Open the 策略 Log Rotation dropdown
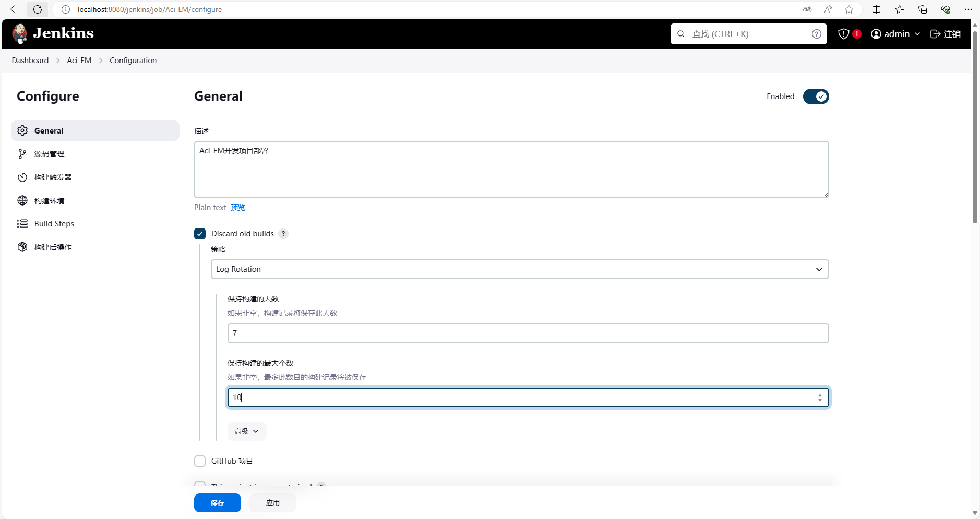This screenshot has width=980, height=519. [x=520, y=269]
